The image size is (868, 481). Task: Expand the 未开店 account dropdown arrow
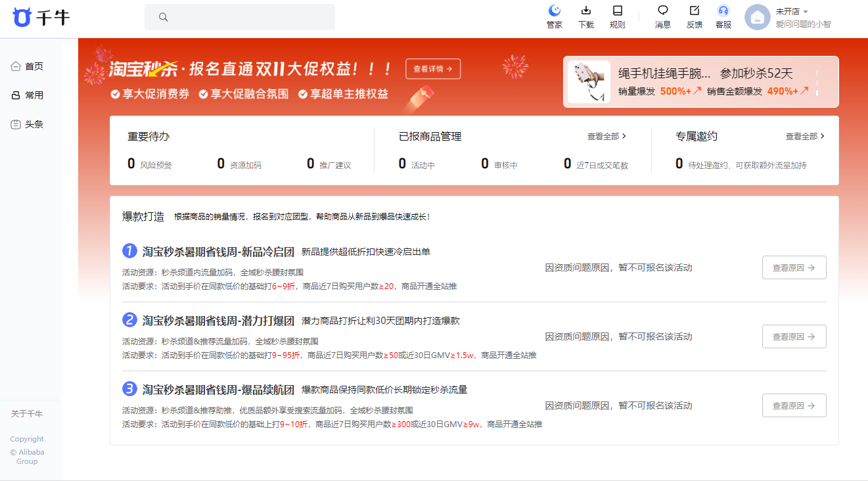pyautogui.click(x=806, y=12)
